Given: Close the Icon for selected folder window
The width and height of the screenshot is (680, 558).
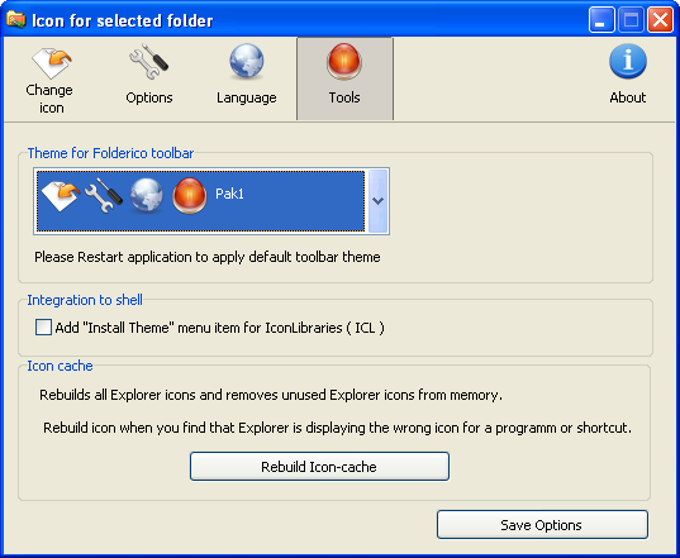Looking at the screenshot, I should [659, 20].
